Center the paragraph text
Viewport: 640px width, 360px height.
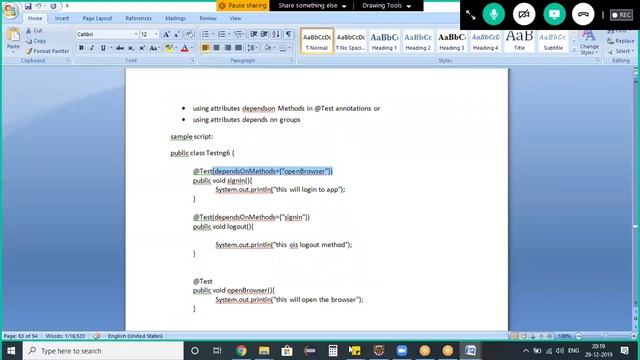pyautogui.click(x=216, y=48)
